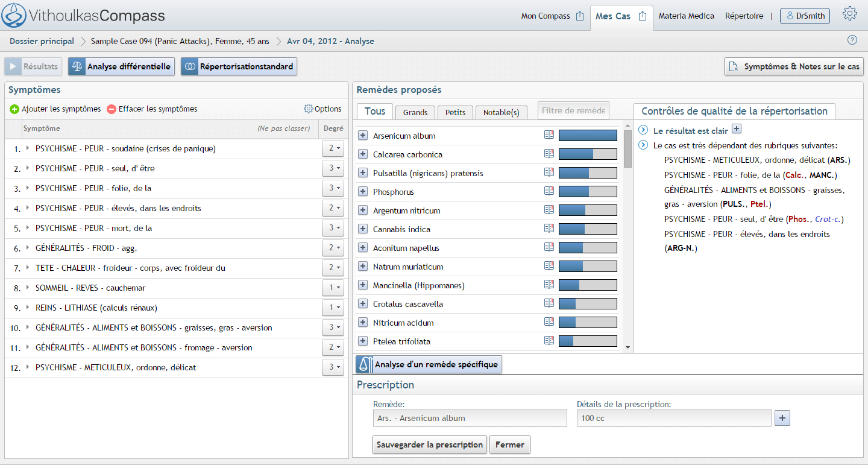Open degree dropdown for 'soudaine (crises de panique)'
This screenshot has width=868, height=465.
pyautogui.click(x=333, y=148)
